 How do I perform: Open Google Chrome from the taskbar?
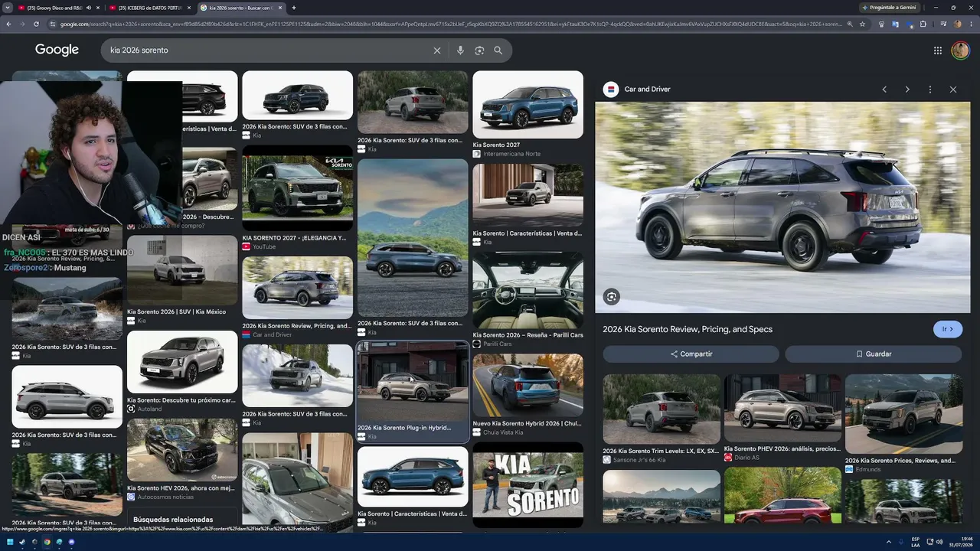(x=47, y=542)
